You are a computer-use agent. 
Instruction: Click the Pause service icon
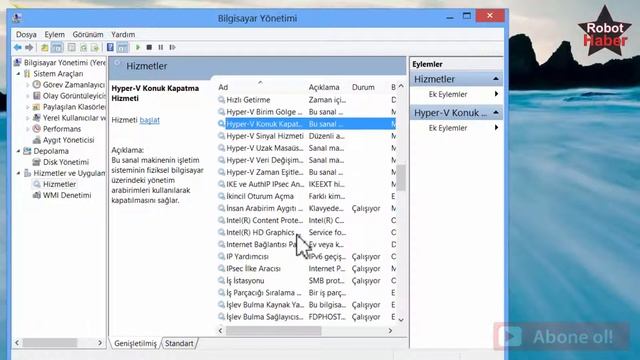click(161, 47)
